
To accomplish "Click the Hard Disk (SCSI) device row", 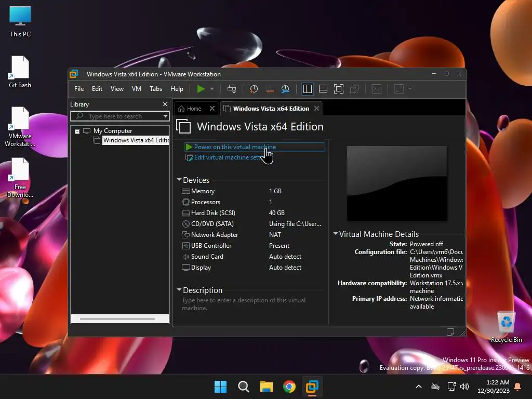I will 252,212.
